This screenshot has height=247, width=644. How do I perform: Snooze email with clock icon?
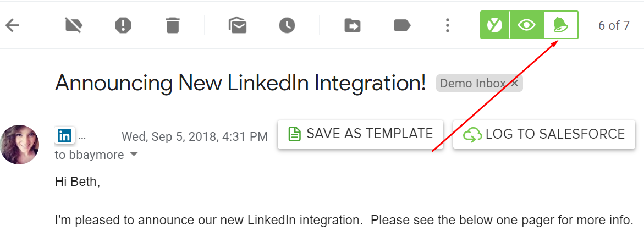tap(287, 26)
